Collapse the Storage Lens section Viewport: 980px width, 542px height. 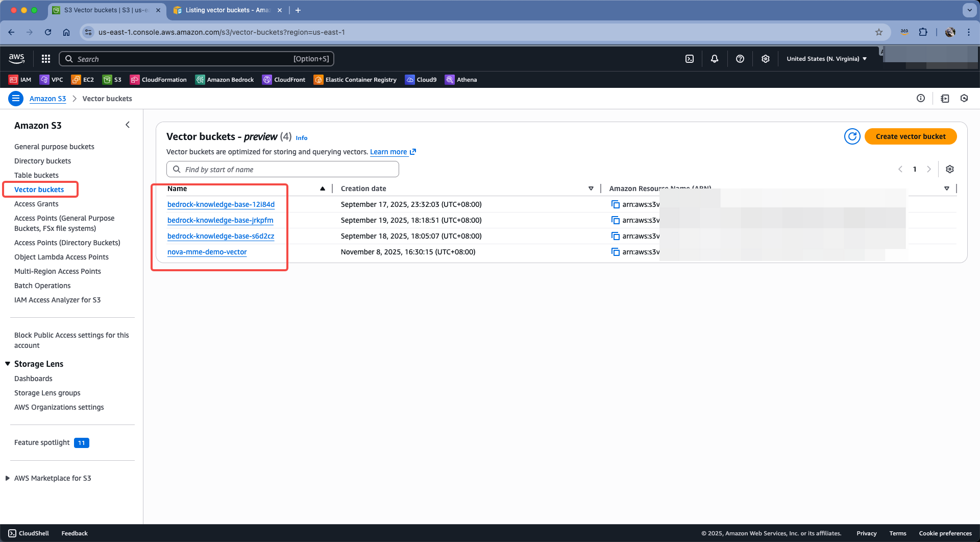pos(8,364)
